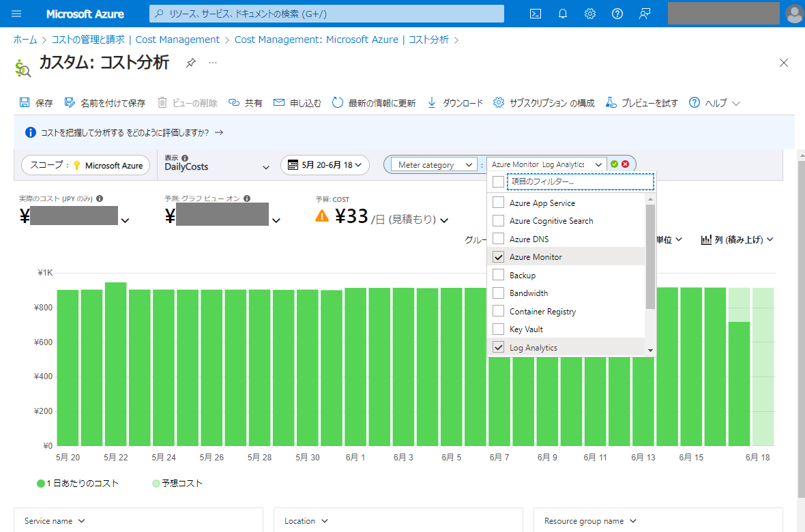Open the more options ellipsis beside title
Viewport: 805px width, 532px height.
(213, 63)
